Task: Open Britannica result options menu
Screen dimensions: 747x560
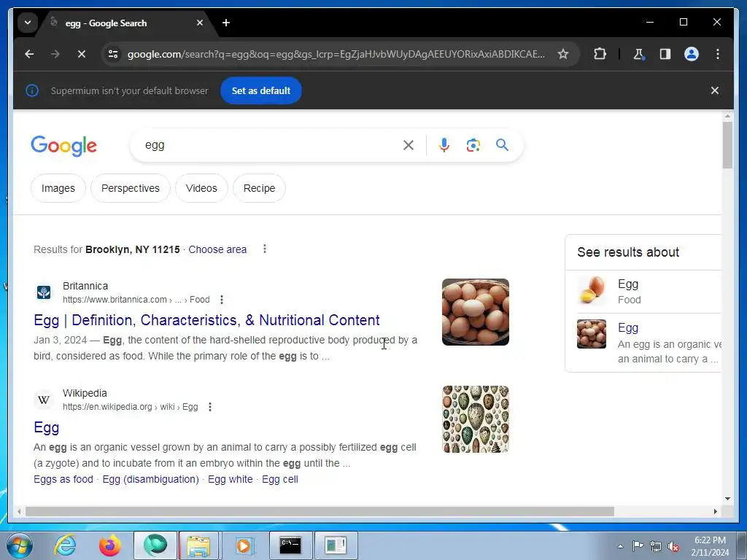Action: 222,300
